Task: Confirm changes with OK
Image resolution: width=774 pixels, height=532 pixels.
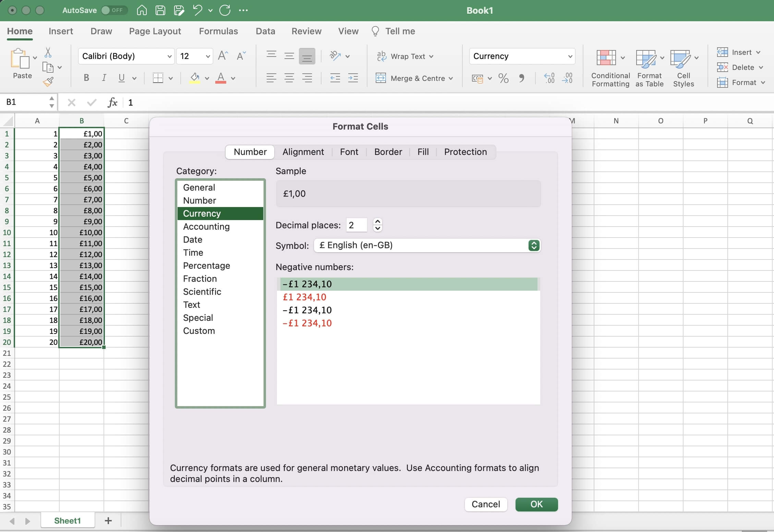Action: click(x=536, y=504)
